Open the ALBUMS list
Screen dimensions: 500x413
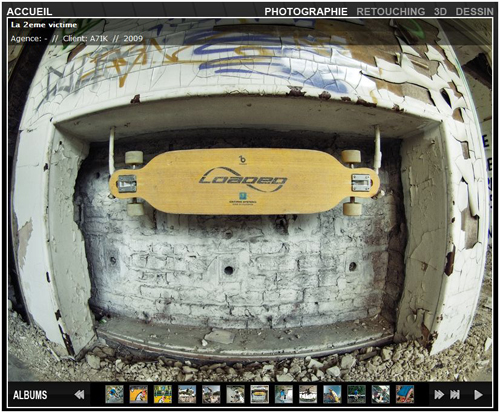coord(30,395)
